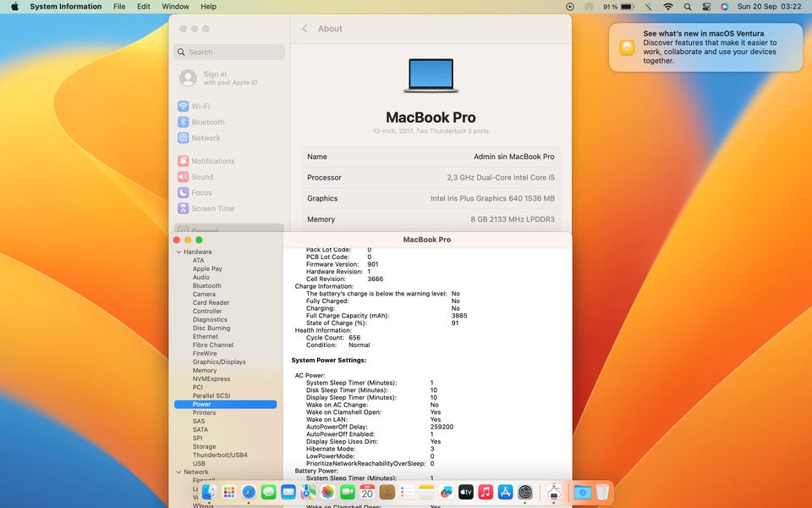Open Finder from the Dock
Viewport: 812px width, 508px height.
click(209, 492)
